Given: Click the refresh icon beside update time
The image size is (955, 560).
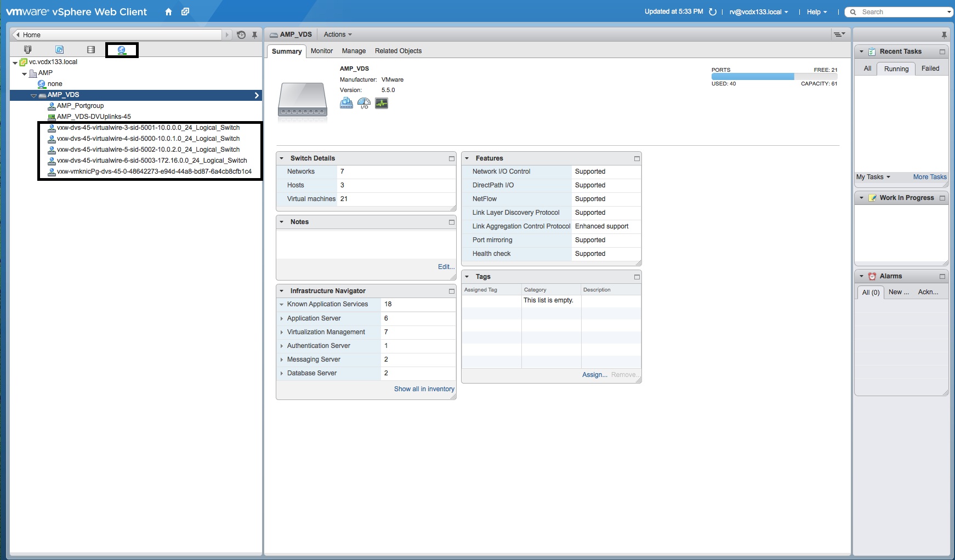Looking at the screenshot, I should (713, 12).
